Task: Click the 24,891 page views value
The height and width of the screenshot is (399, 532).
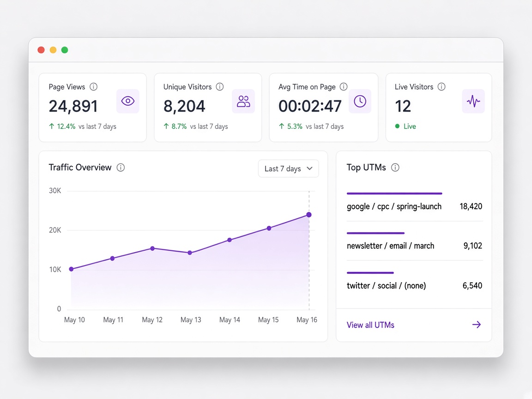Action: click(x=73, y=106)
